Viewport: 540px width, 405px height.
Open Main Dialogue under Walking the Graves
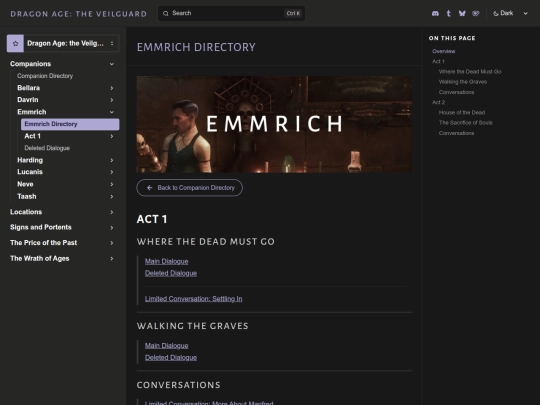point(166,345)
